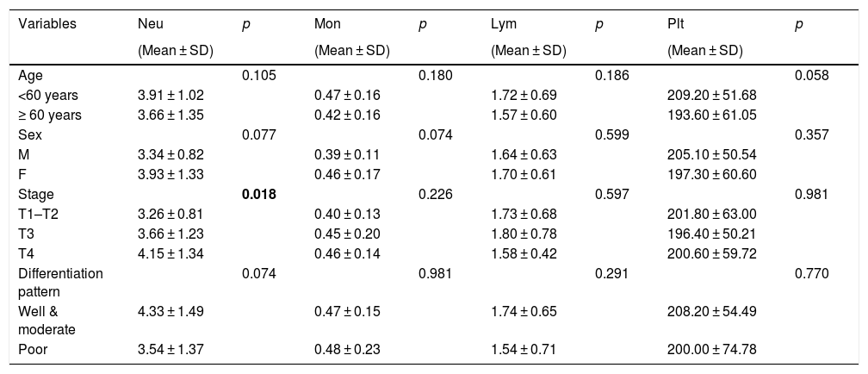868x374 pixels.
Task: Click the Sex row label
Action: tap(30, 134)
